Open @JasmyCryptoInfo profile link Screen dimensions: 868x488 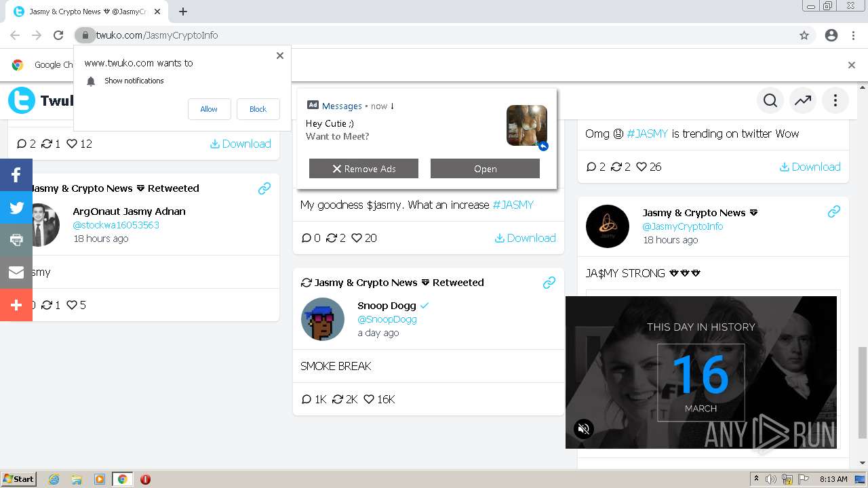tap(682, 226)
